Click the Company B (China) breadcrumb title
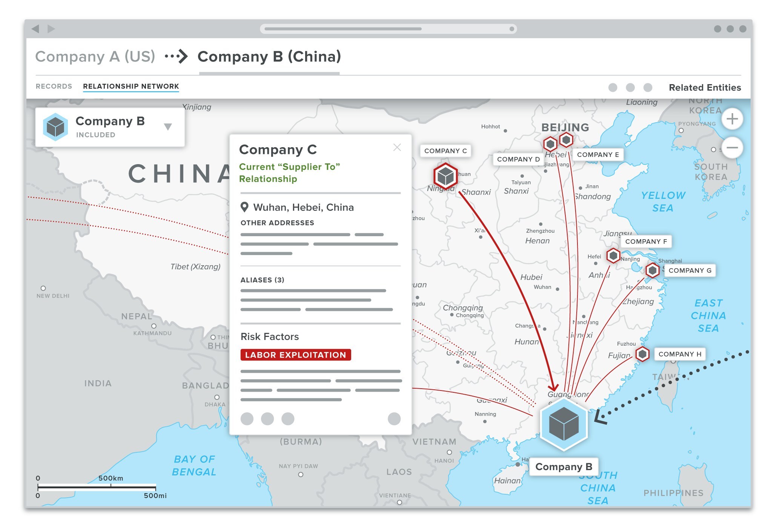Viewport: 777px width, 532px height. (269, 57)
